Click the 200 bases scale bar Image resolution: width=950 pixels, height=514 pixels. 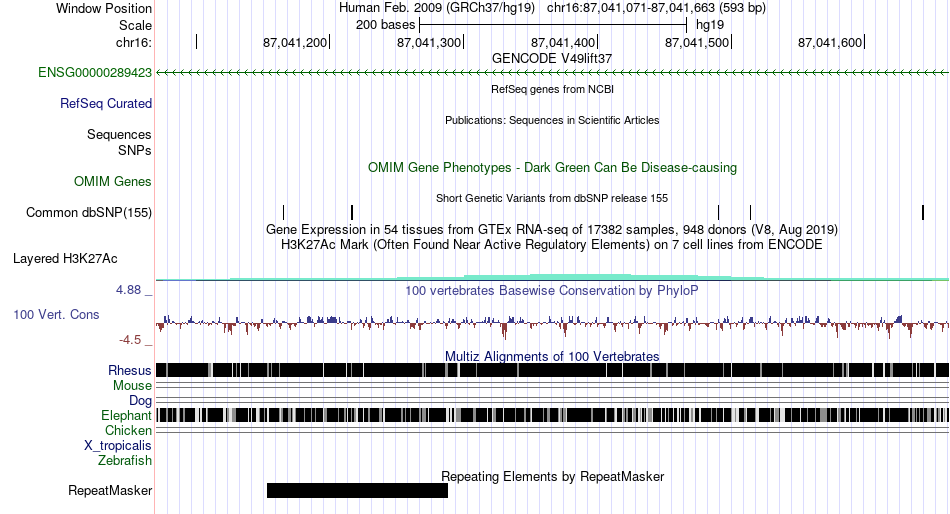(553, 25)
